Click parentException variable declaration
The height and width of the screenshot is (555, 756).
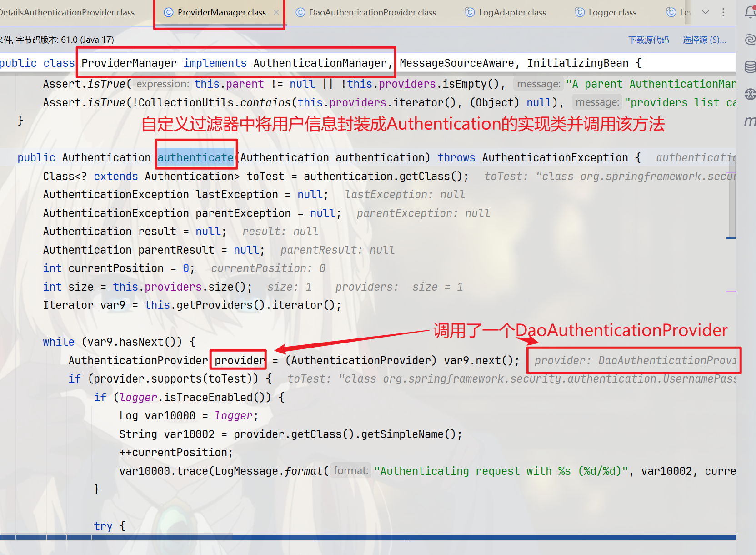(243, 213)
